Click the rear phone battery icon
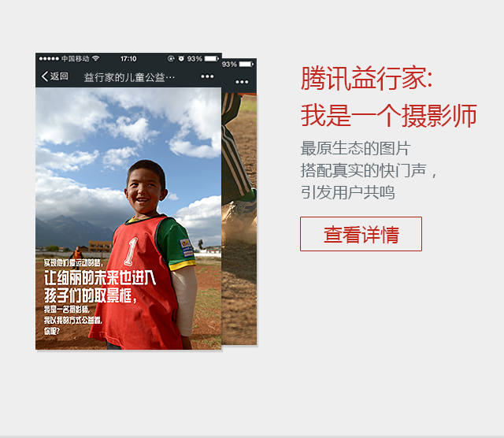The image size is (504, 438). point(246,65)
